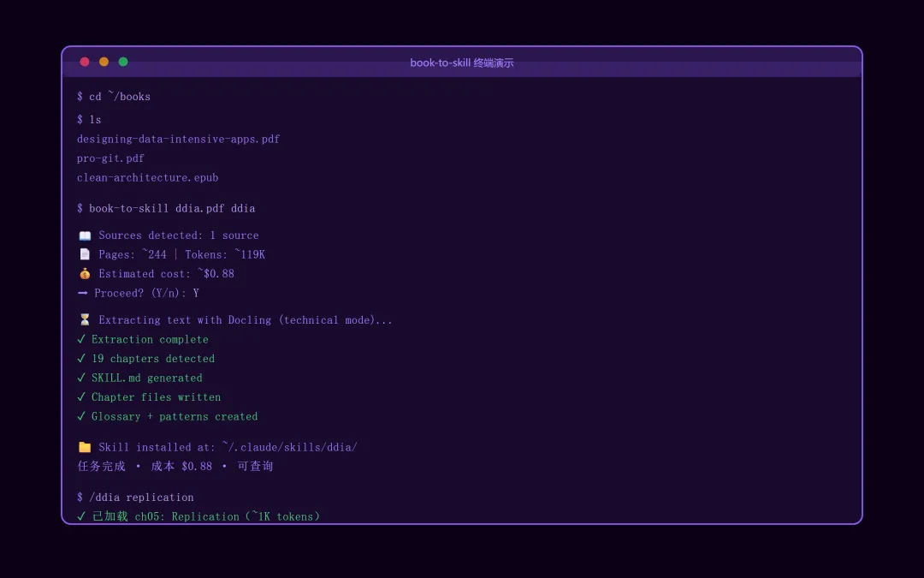Click the checkmark beside 19 chapters detected

click(81, 359)
